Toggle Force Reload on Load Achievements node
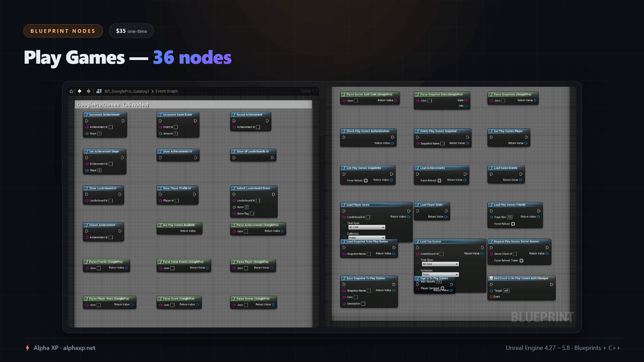The height and width of the screenshot is (362, 644). point(439,181)
